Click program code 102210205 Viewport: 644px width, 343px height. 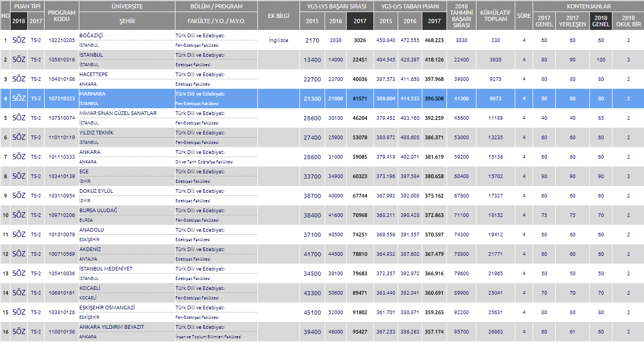click(61, 40)
